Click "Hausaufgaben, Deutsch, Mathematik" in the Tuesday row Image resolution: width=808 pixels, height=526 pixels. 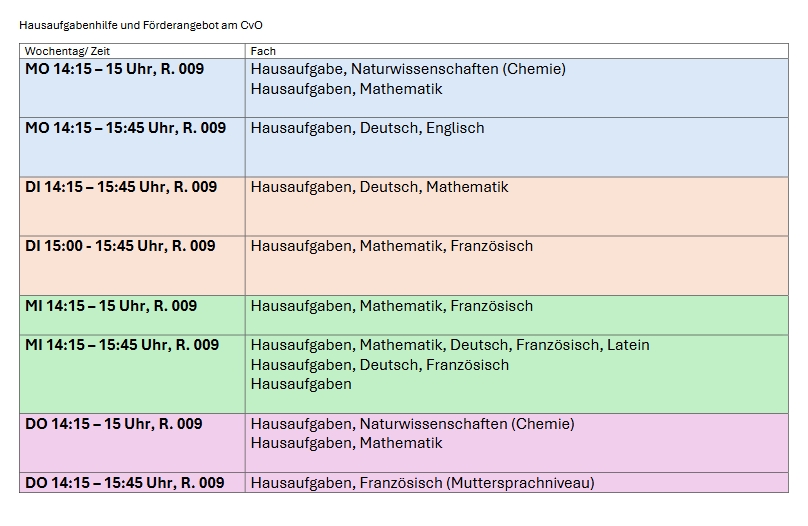(x=379, y=187)
